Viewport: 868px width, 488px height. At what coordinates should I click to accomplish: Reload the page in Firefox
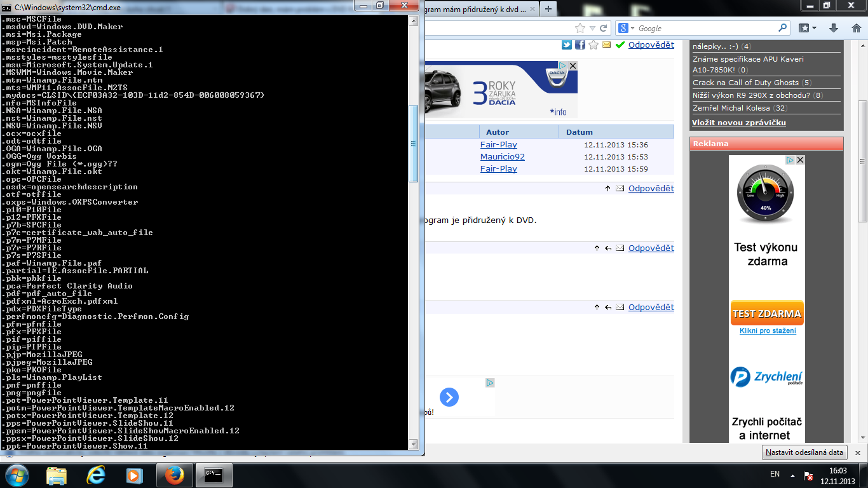603,28
